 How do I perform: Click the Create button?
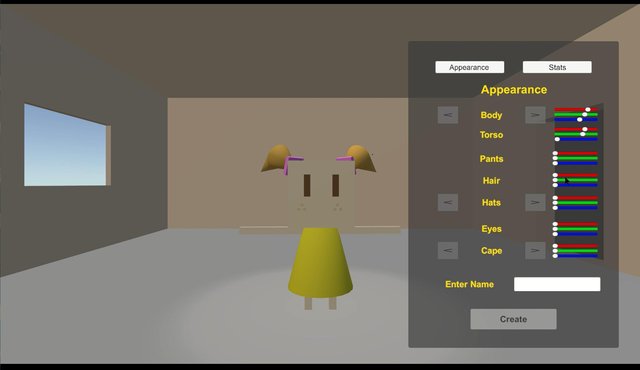(513, 319)
